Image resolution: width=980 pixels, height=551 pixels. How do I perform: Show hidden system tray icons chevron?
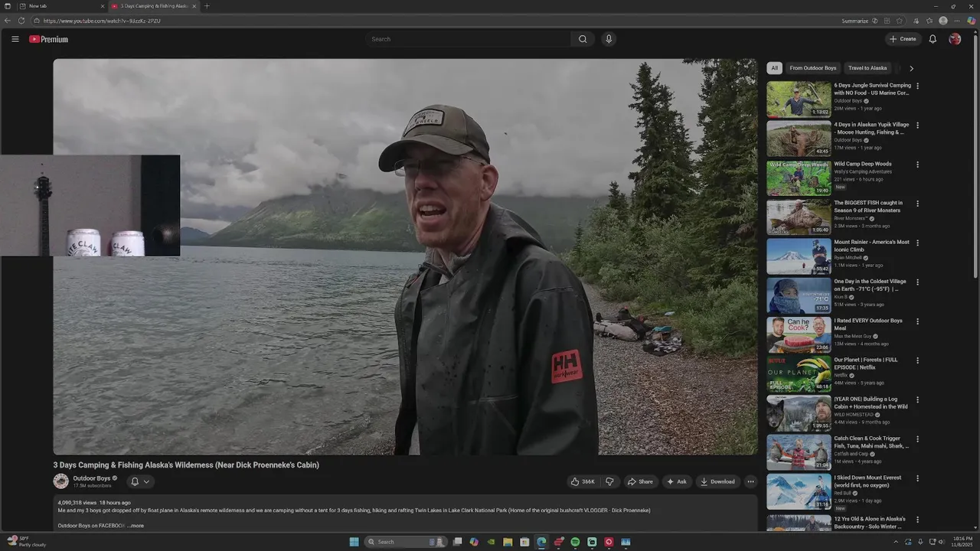coord(896,542)
